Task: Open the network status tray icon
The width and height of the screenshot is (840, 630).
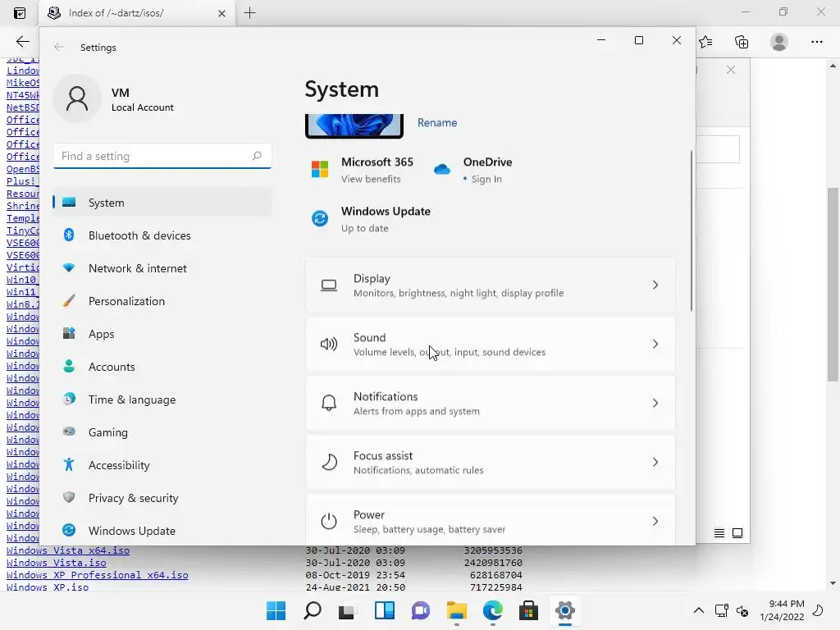Action: point(722,610)
